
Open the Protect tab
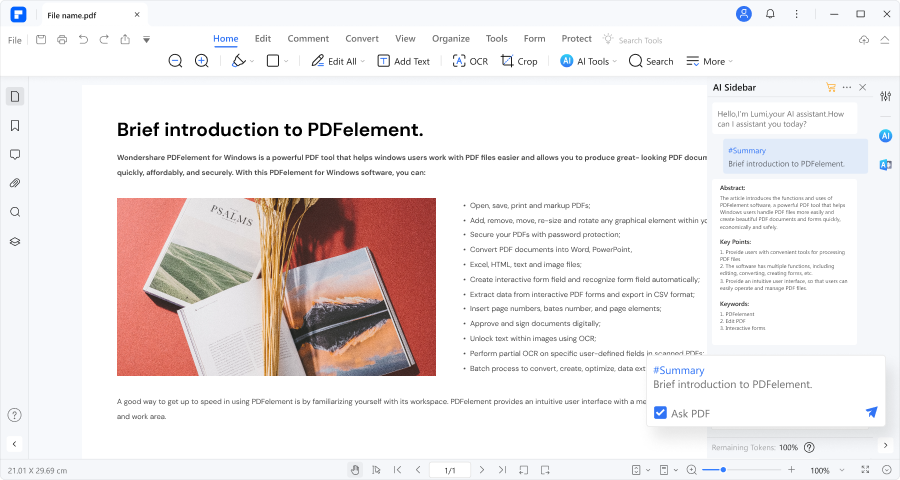tap(576, 38)
